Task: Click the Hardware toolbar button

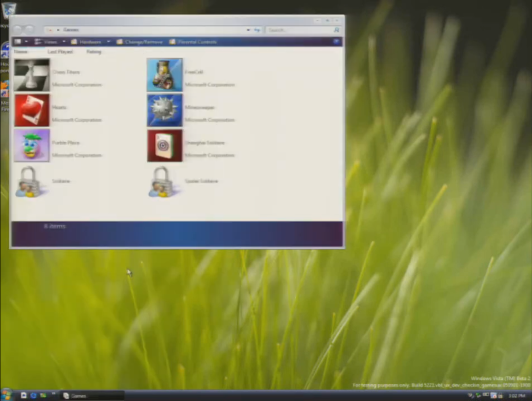Action: [x=86, y=42]
